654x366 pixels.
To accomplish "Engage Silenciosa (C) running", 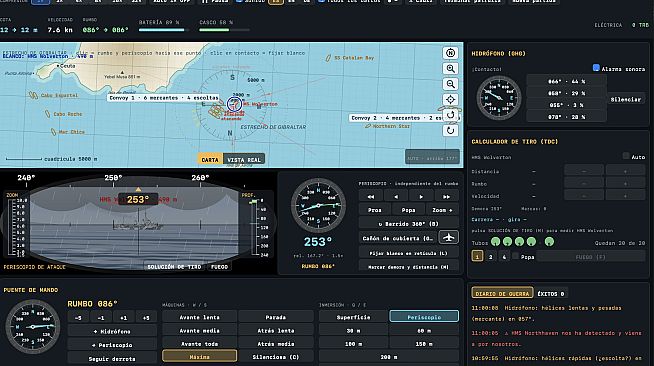I will (x=276, y=356).
